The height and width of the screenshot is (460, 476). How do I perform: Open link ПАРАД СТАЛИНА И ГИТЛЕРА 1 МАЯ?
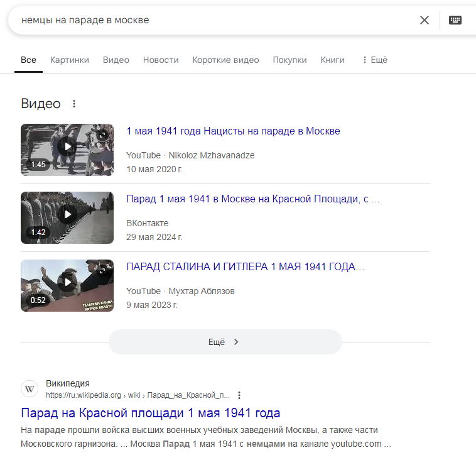[x=245, y=266]
